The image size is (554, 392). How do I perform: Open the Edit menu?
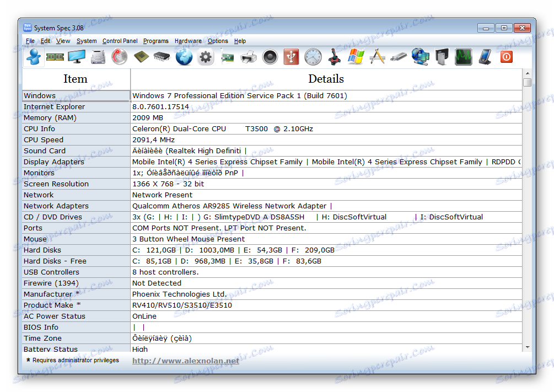[x=45, y=41]
